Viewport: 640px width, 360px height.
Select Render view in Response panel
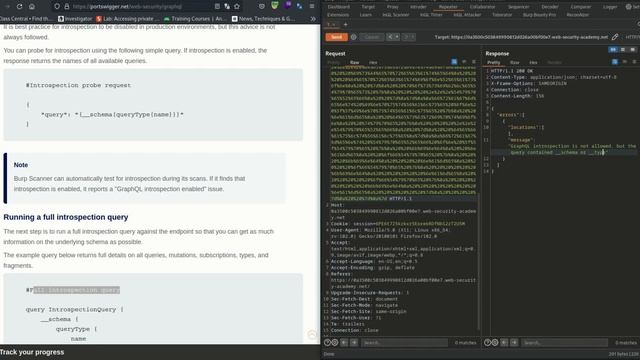tap(554, 62)
